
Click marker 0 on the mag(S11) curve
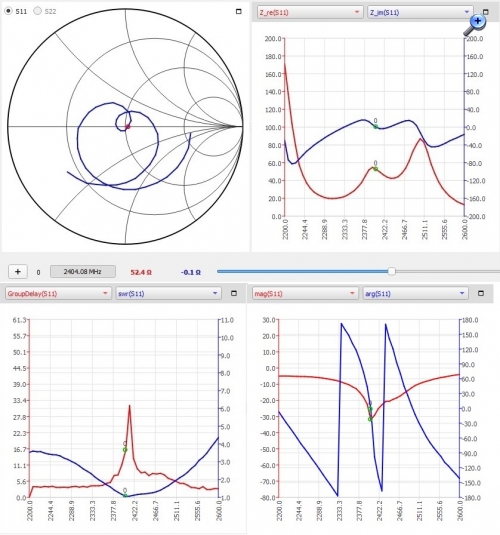(x=370, y=419)
